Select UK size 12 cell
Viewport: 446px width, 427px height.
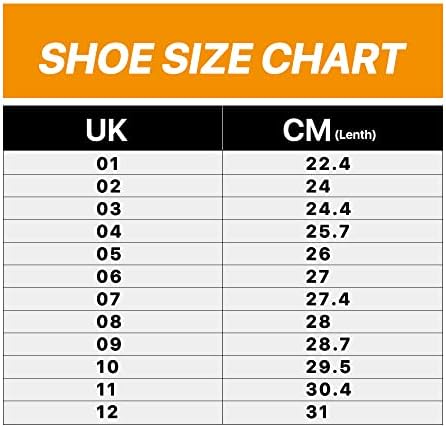(x=113, y=412)
